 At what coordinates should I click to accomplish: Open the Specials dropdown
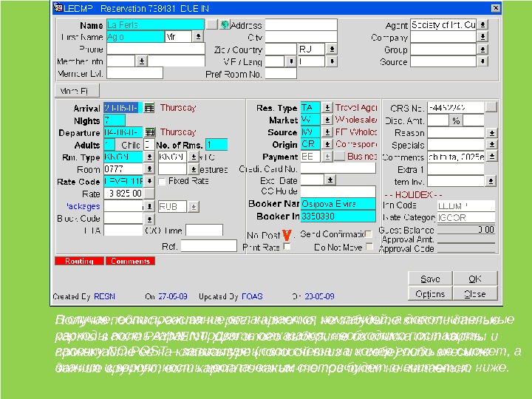point(491,145)
